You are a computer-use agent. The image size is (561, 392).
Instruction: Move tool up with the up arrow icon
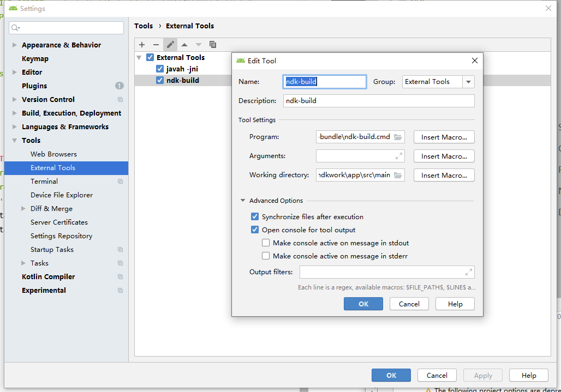pyautogui.click(x=184, y=45)
